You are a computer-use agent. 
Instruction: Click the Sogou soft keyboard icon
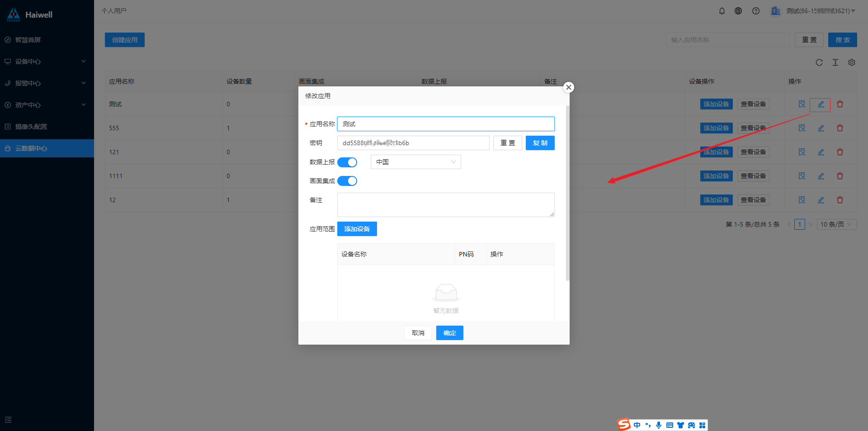pyautogui.click(x=670, y=425)
